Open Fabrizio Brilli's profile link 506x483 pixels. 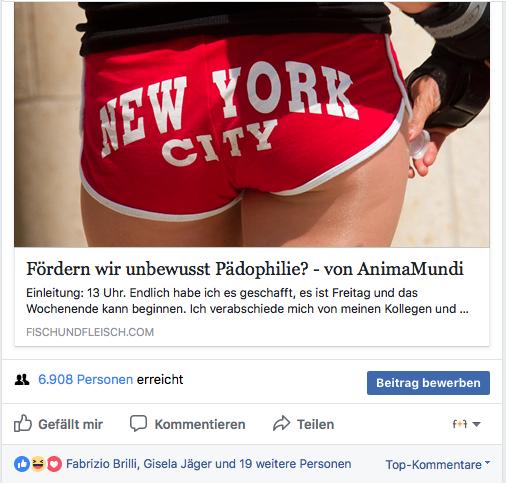[x=102, y=464]
